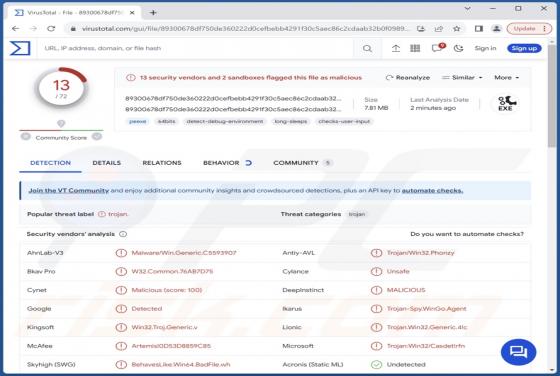The image size is (560, 376).
Task: Focus the URL, IP, domain search field
Action: pos(196,48)
